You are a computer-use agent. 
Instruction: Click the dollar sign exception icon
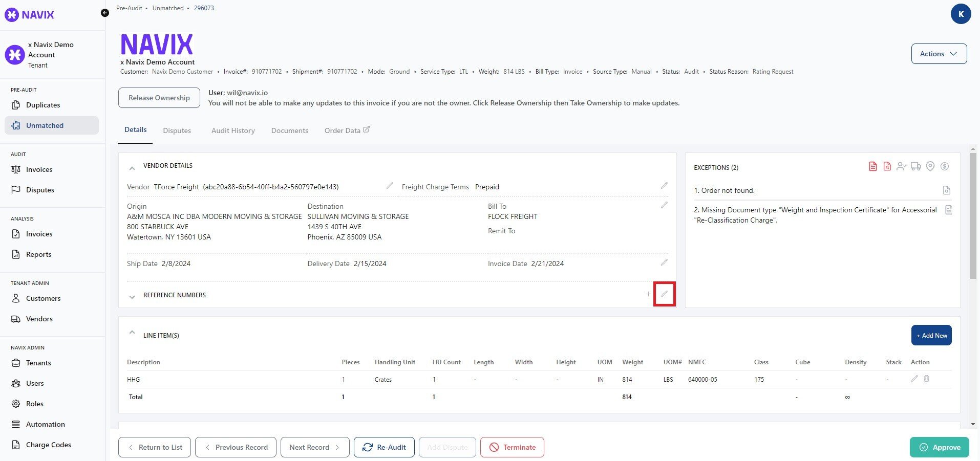pos(945,166)
